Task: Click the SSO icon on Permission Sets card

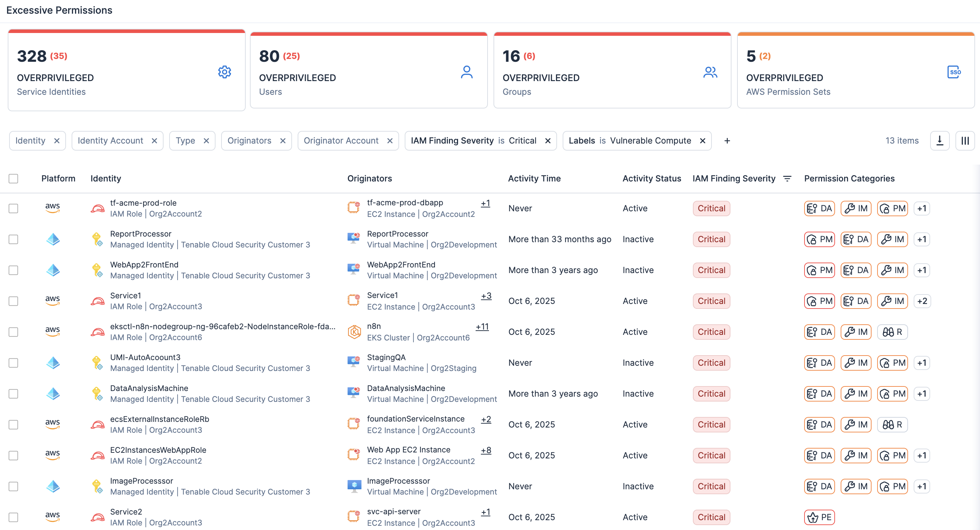Action: [x=953, y=72]
